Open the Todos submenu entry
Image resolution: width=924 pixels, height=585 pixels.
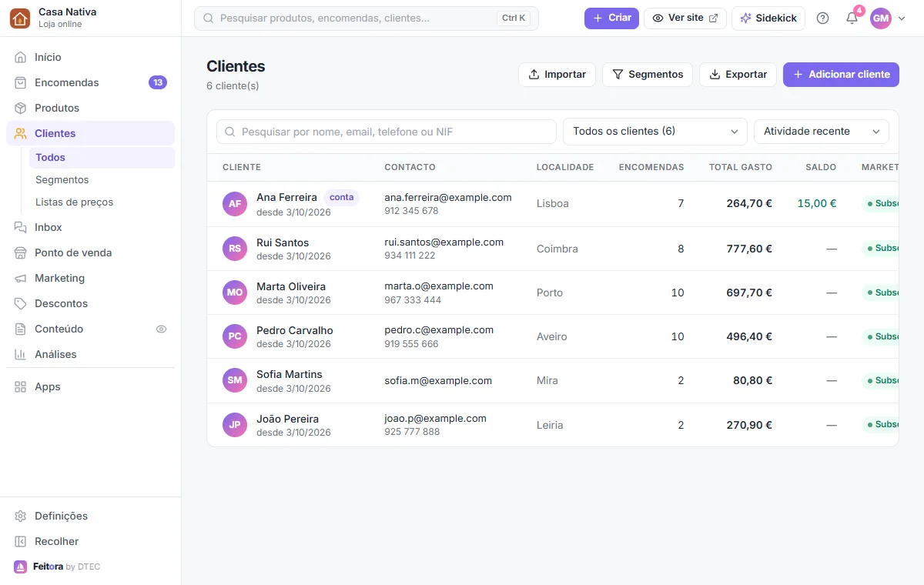(x=102, y=157)
